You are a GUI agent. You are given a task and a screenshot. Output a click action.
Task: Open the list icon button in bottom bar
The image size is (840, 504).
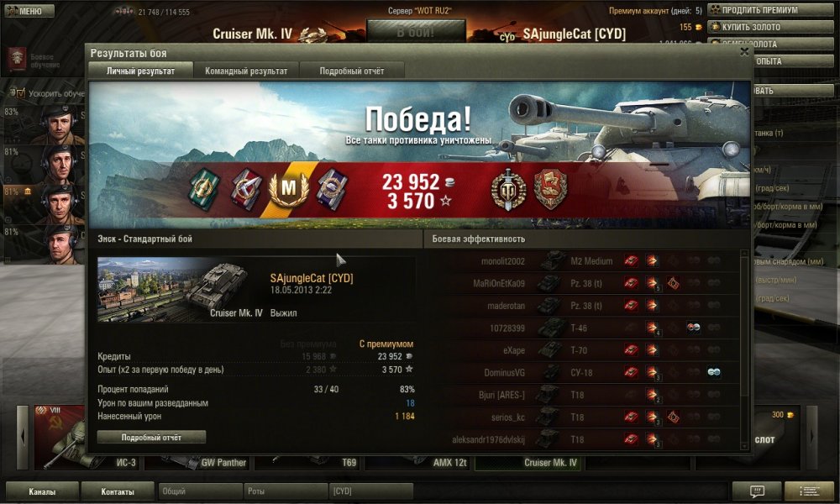coord(809,491)
